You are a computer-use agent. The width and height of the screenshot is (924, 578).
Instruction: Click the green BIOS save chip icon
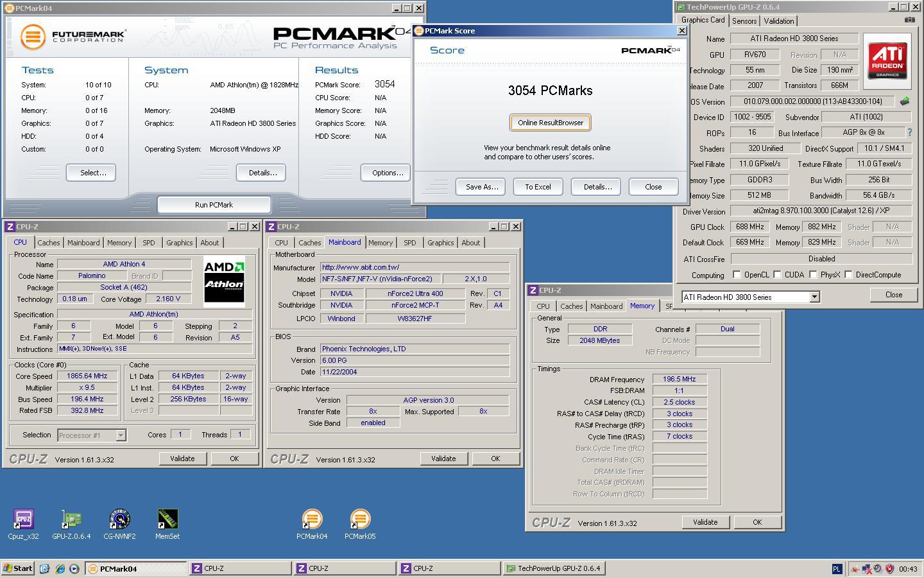(x=905, y=101)
